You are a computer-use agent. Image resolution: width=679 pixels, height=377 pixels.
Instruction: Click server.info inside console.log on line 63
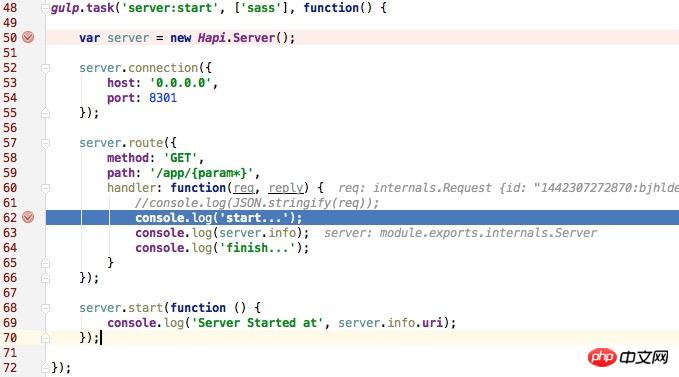pyautogui.click(x=258, y=233)
